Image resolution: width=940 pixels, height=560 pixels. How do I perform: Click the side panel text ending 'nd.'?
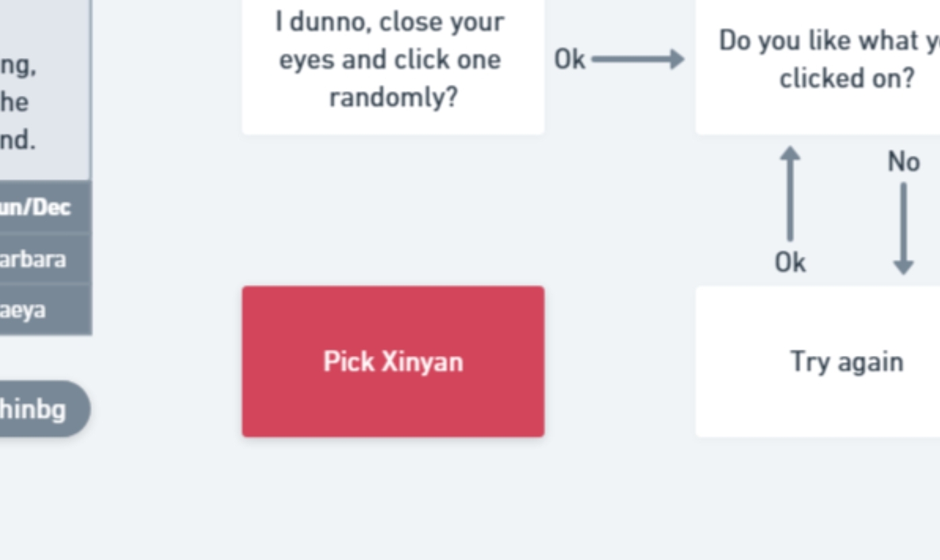(18, 141)
